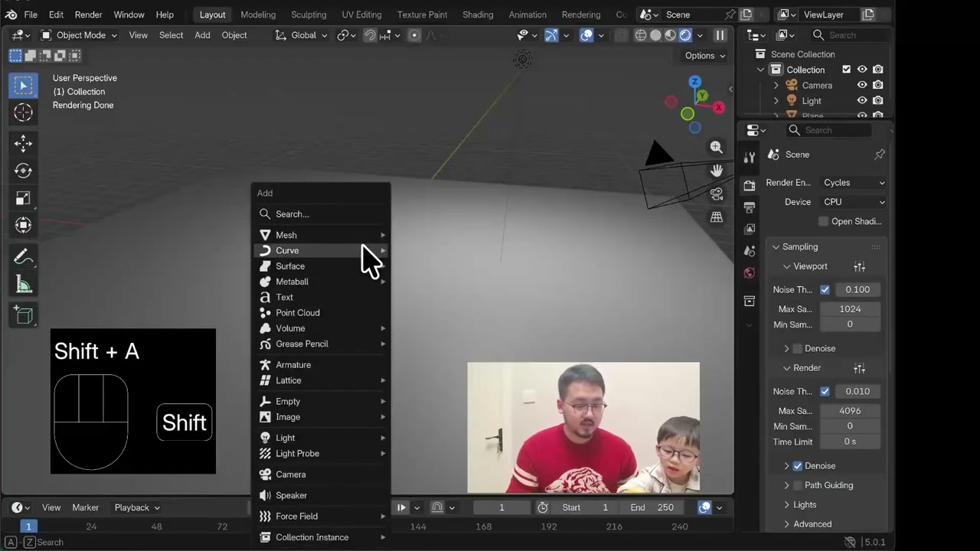Switch viewport to material preview shading
This screenshot has height=551, width=980.
coord(671,35)
